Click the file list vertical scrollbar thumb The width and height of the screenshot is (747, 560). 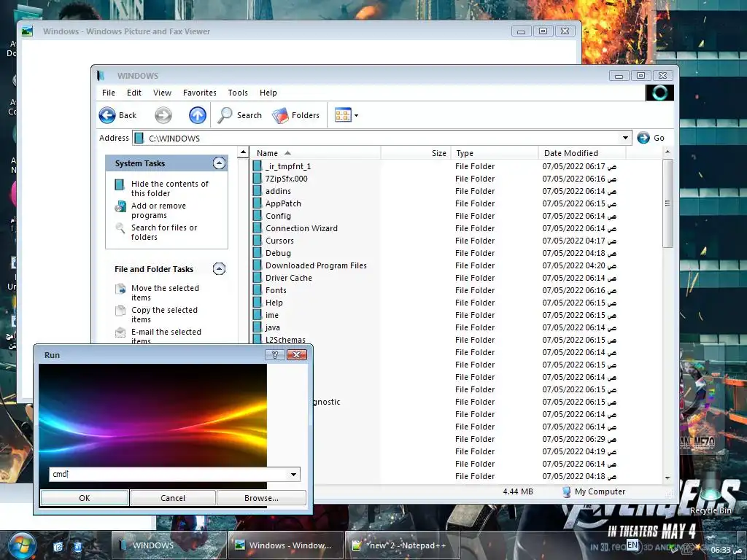pos(667,203)
